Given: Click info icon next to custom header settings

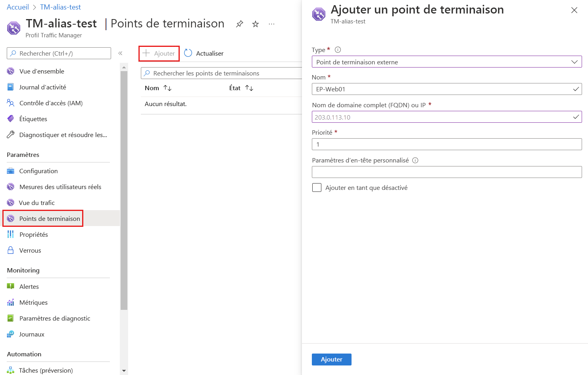Looking at the screenshot, I should pyautogui.click(x=415, y=160).
